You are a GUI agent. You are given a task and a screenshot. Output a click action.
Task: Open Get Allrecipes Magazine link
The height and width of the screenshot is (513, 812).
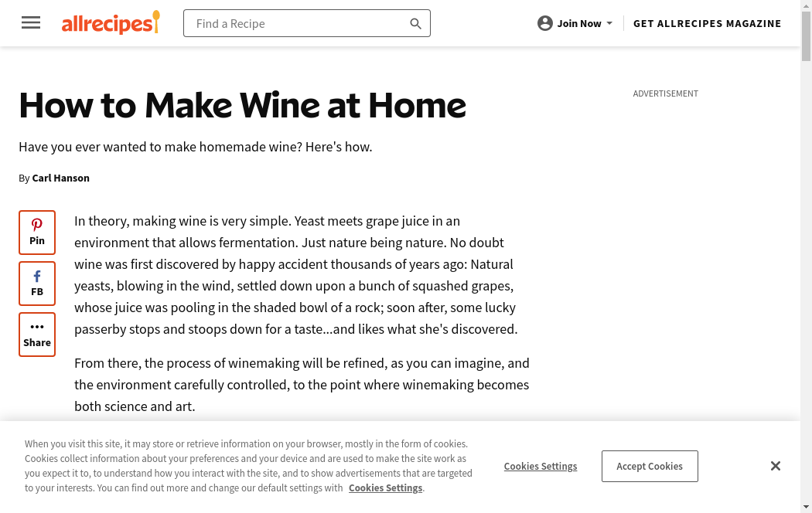click(x=707, y=23)
